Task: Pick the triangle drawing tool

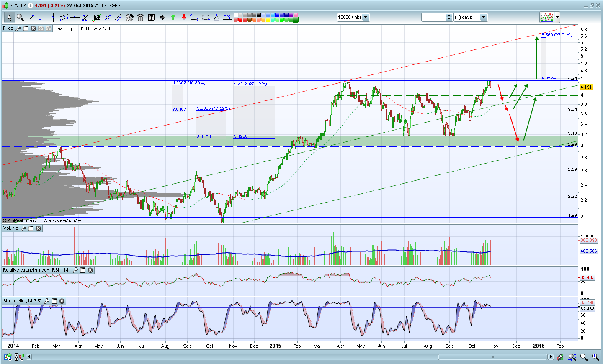Action: [216, 17]
